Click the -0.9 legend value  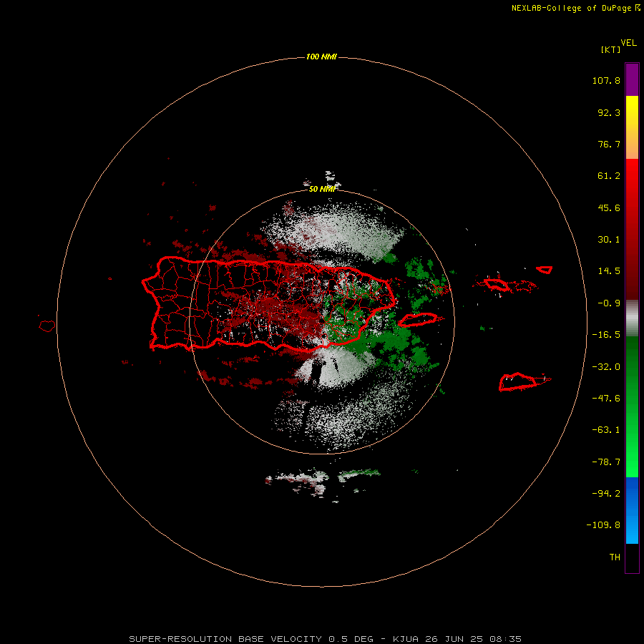click(x=609, y=303)
